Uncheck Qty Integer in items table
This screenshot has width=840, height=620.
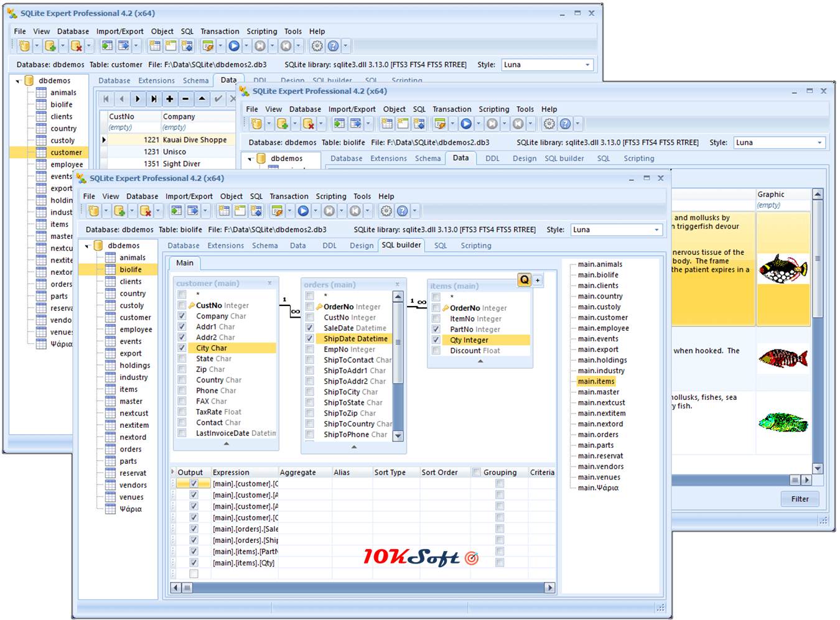pyautogui.click(x=436, y=340)
